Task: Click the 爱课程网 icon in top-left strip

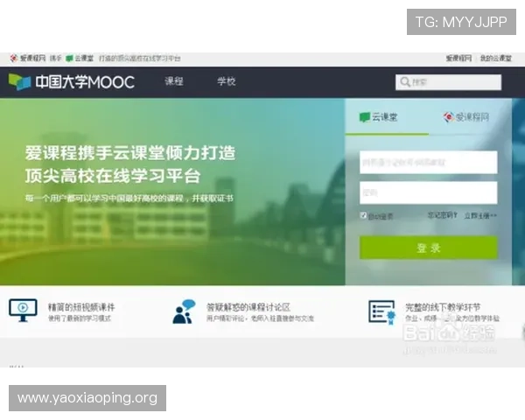Action: tap(14, 59)
